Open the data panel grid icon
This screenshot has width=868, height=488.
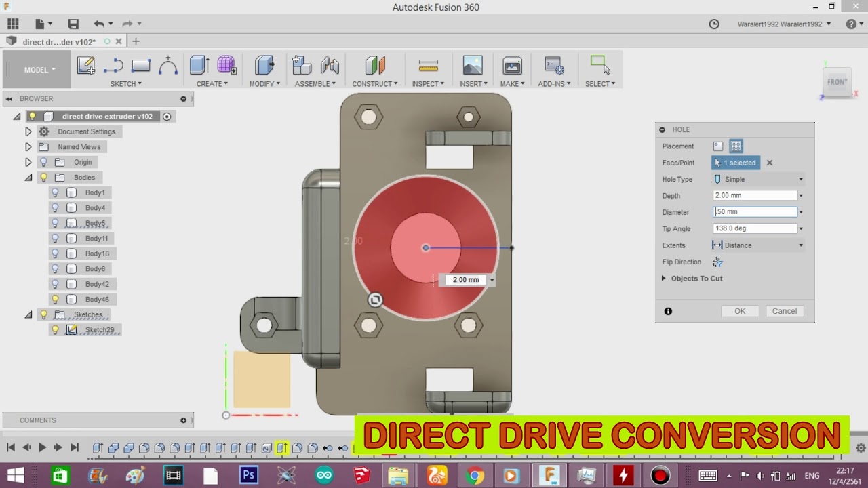tap(13, 24)
